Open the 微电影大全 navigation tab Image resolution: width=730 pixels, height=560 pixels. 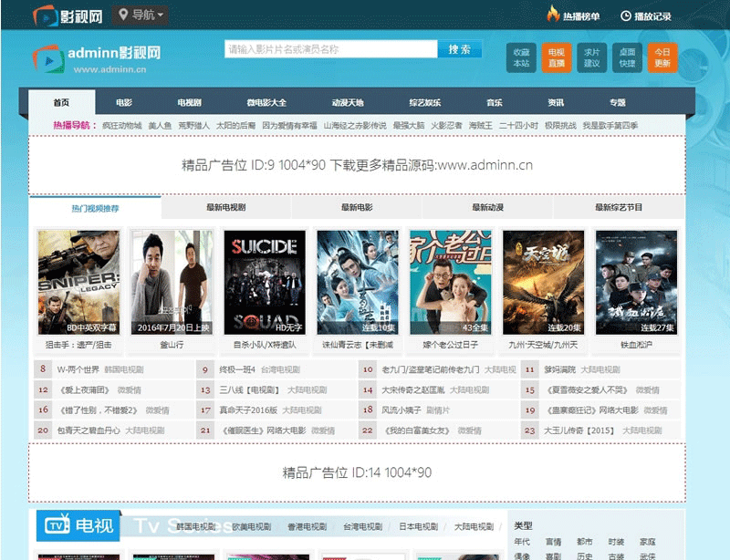point(266,102)
